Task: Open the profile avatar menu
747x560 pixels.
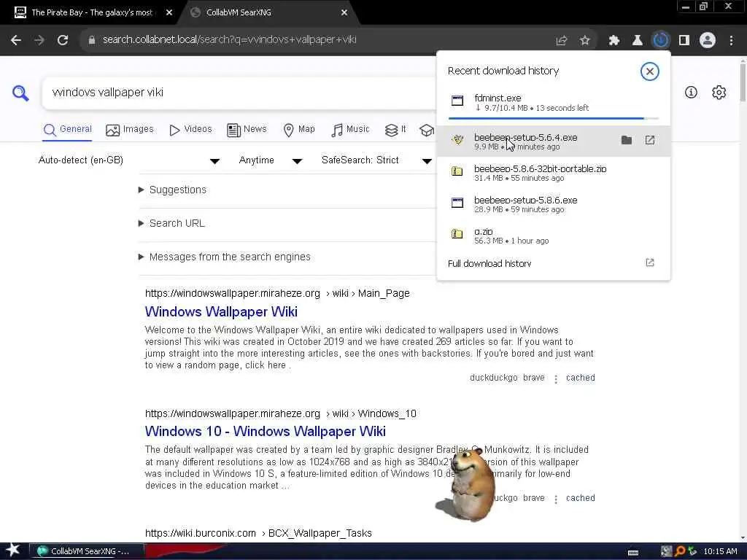Action: pyautogui.click(x=708, y=41)
